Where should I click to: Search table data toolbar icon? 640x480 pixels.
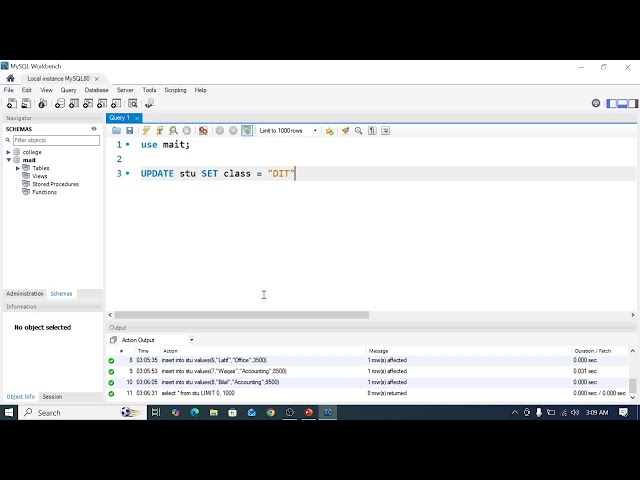tap(133, 104)
